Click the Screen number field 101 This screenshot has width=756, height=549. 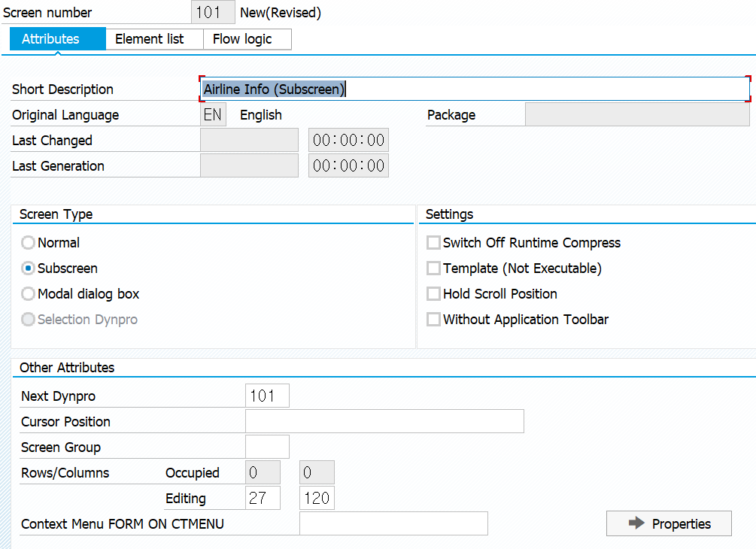[213, 12]
